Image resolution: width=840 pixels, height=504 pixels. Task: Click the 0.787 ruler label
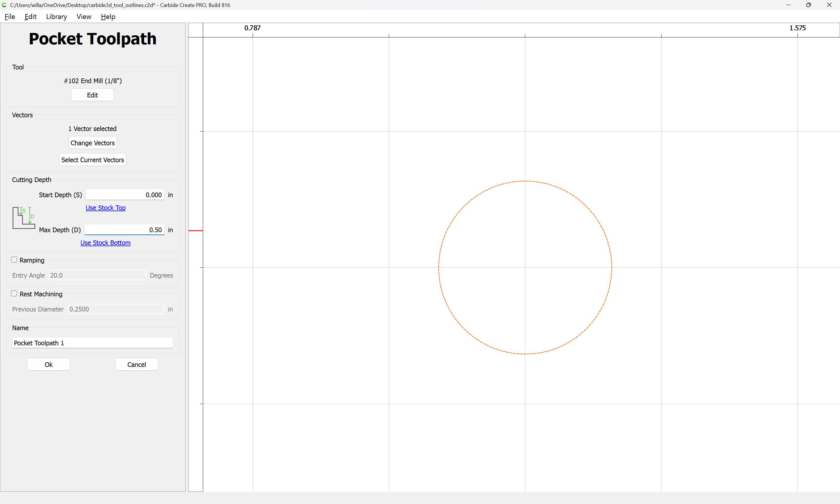click(x=252, y=28)
